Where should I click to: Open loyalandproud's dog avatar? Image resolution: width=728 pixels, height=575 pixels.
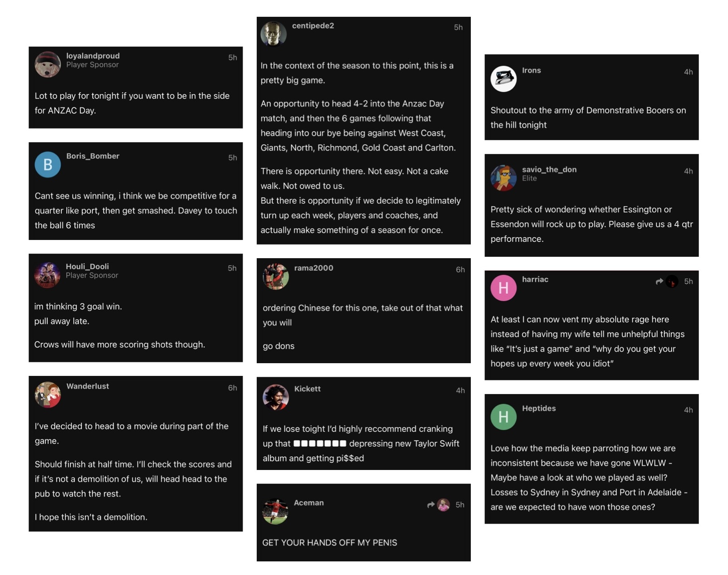tap(48, 64)
